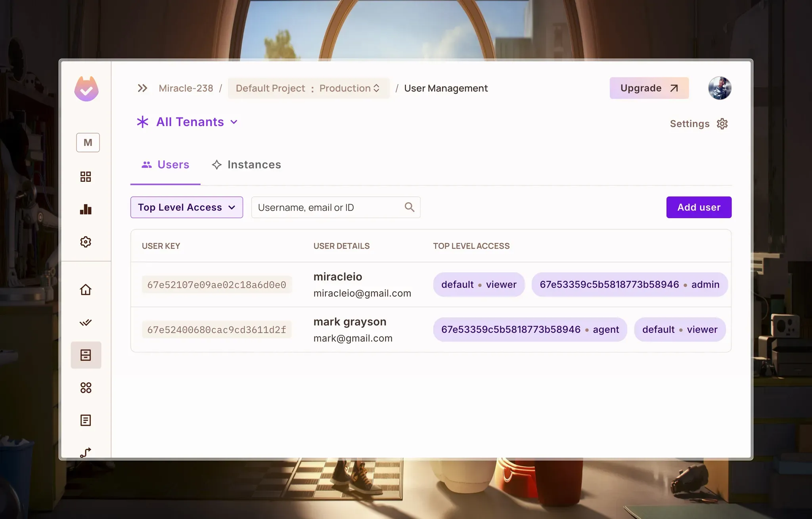Switch to the Instances tab
812x519 pixels.
246,165
